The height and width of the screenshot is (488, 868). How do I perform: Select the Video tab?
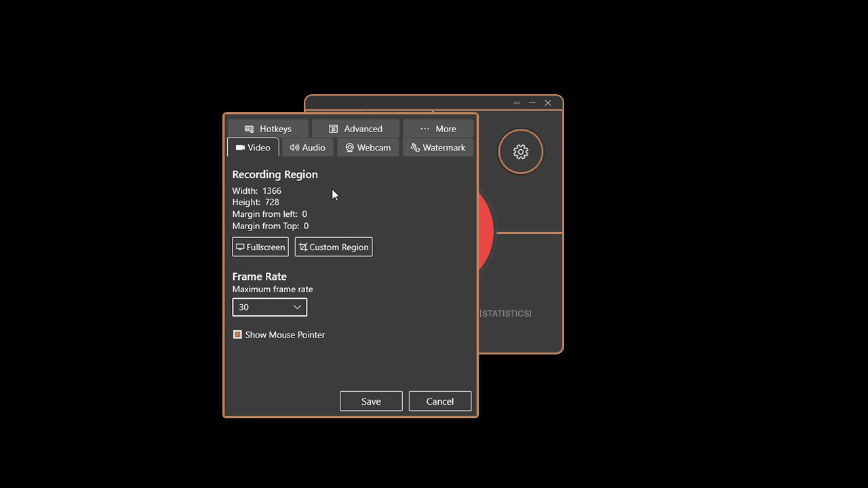click(x=253, y=147)
